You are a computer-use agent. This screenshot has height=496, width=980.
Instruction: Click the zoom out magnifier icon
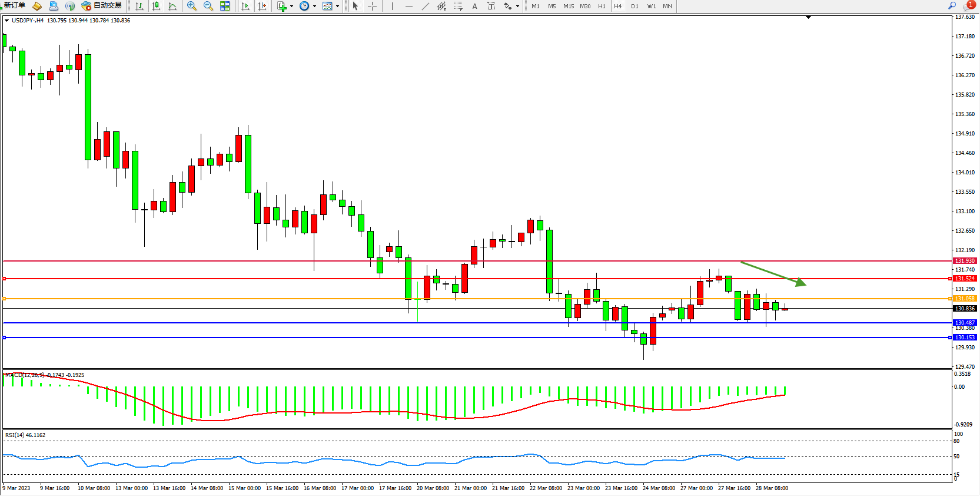208,6
